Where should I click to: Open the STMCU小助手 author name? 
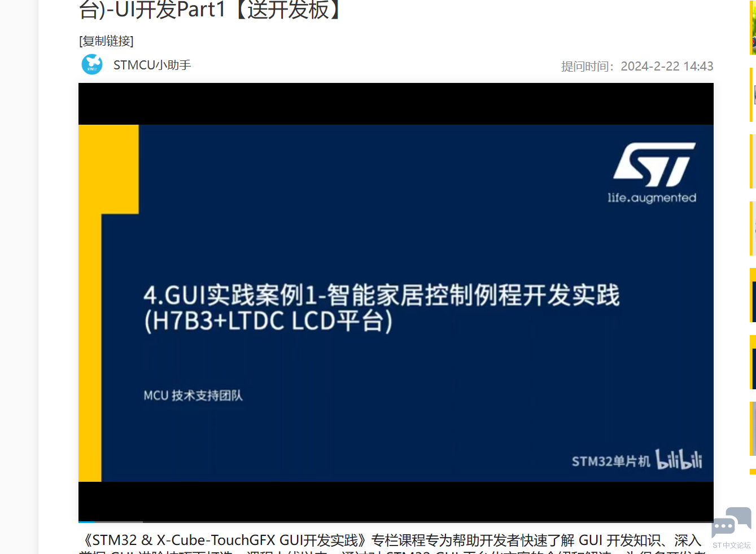click(x=152, y=65)
